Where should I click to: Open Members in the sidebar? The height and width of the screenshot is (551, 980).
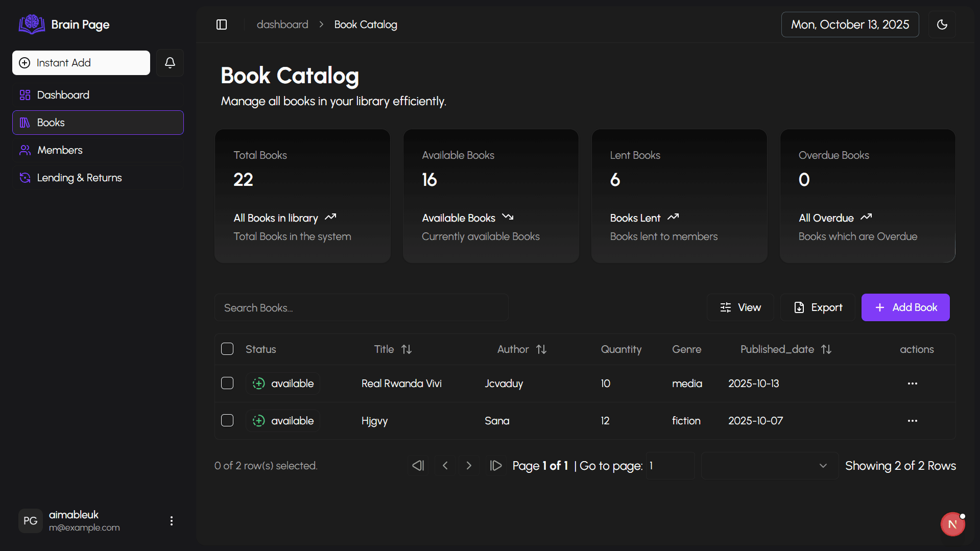[x=98, y=150]
